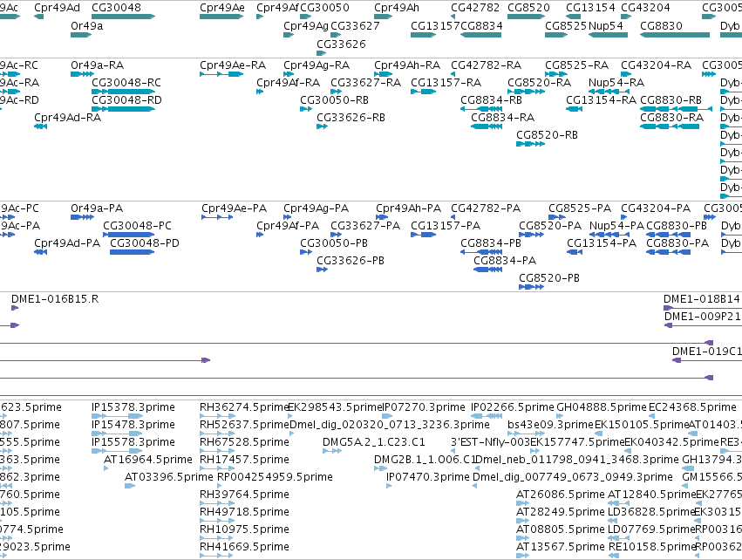This screenshot has height=560, width=742.
Task: Click the CG8830 gene label
Action: (661, 25)
